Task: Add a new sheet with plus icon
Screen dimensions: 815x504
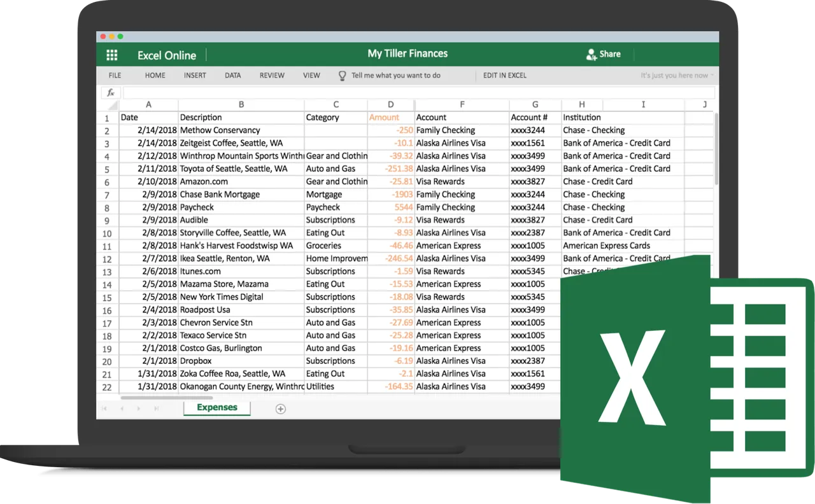Action: coord(280,409)
